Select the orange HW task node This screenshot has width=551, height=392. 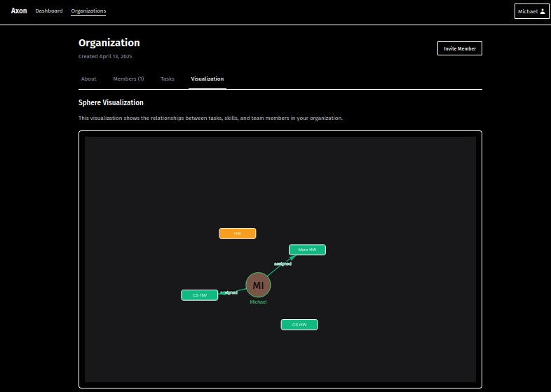click(x=238, y=234)
